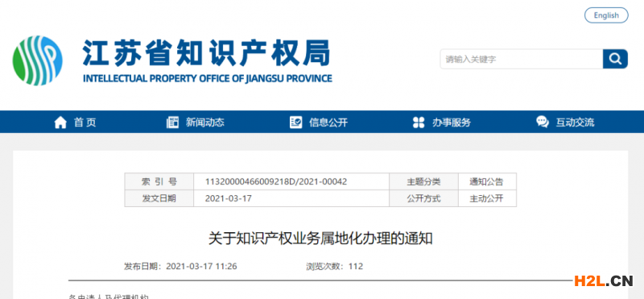Image resolution: width=644 pixels, height=299 pixels.
Task: Click the H2L.CN watermark logo
Action: click(604, 281)
